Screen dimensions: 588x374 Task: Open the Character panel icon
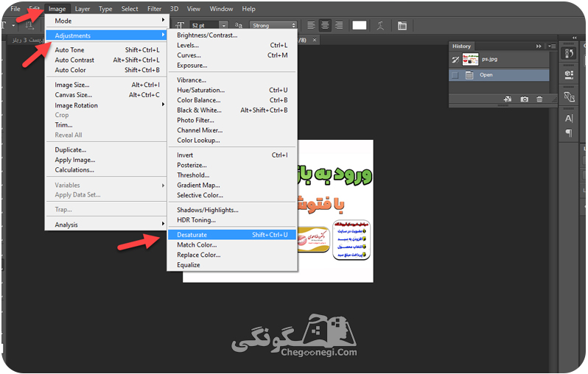[569, 119]
